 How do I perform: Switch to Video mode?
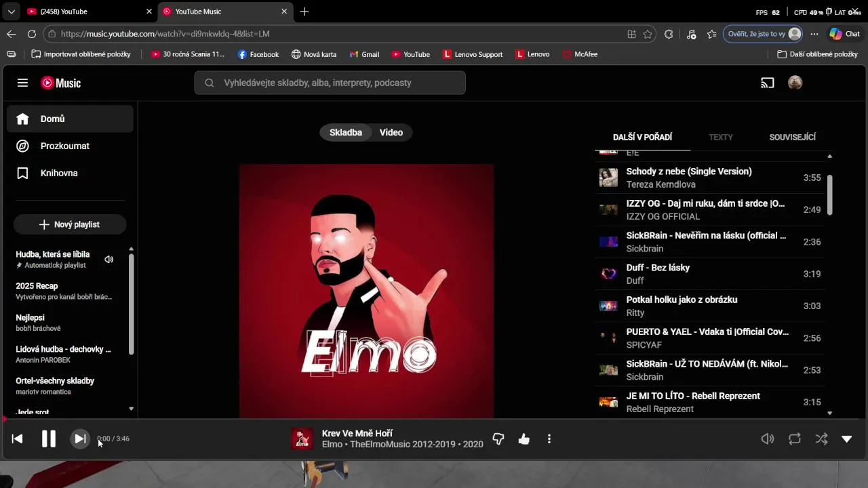point(391,132)
